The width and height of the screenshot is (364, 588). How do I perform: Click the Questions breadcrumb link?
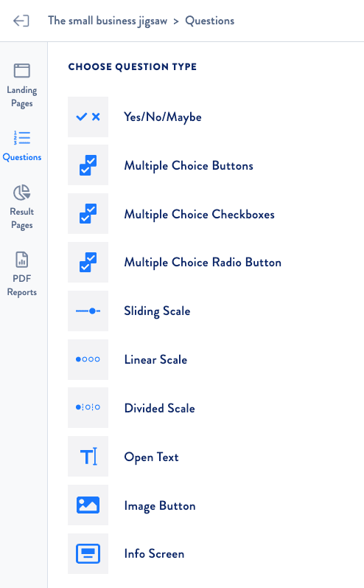(x=210, y=21)
